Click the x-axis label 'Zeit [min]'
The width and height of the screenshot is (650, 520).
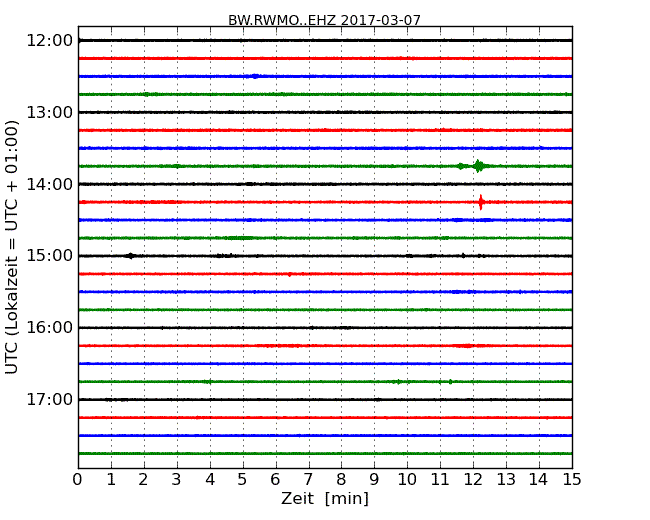coord(325,498)
